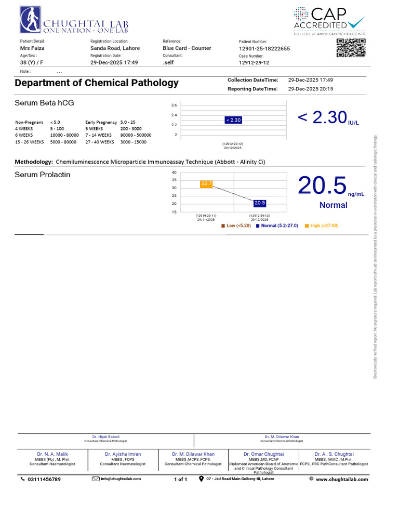Click registration date '29-Dec-2025 17:49'

pos(114,62)
